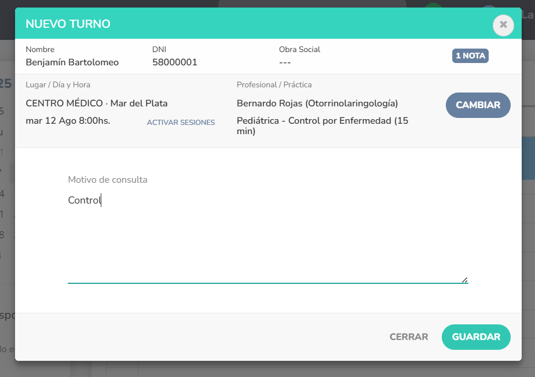The image size is (535, 377).
Task: Click the date mar 12 Ago 8:00hs.
Action: 68,121
